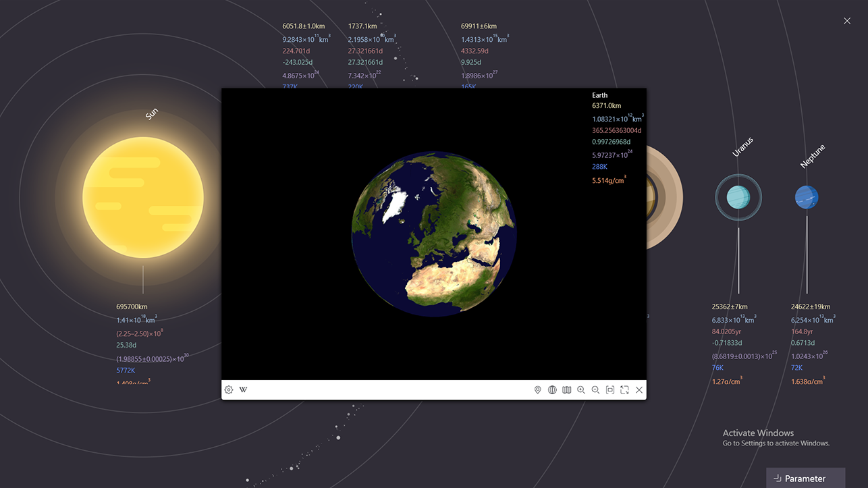This screenshot has height=488, width=868.
Task: Select the "1737.1km" radius value
Action: (x=362, y=26)
